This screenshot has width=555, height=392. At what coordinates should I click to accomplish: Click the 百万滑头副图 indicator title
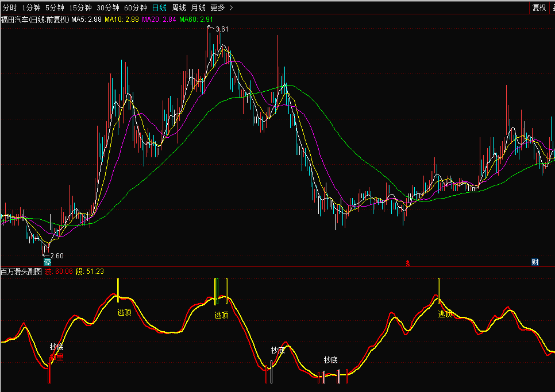[x=21, y=271]
